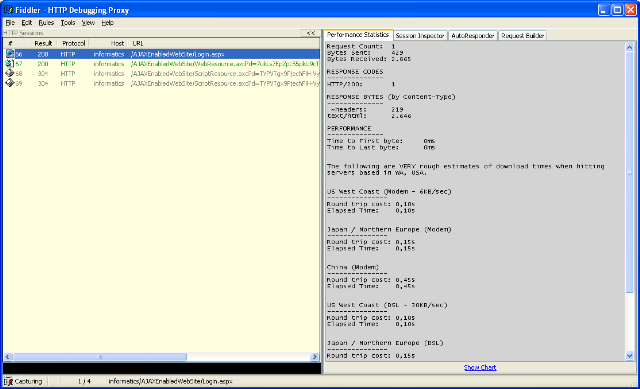The height and width of the screenshot is (389, 640).
Task: Click the 1 / 4 session count in status bar
Action: pyautogui.click(x=84, y=381)
